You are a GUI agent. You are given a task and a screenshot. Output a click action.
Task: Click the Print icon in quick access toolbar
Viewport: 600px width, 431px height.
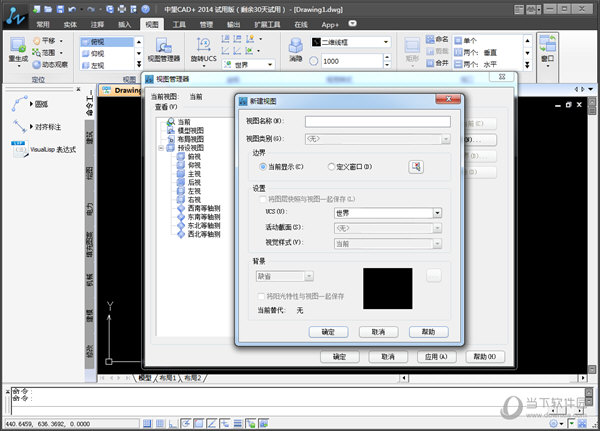[122, 9]
